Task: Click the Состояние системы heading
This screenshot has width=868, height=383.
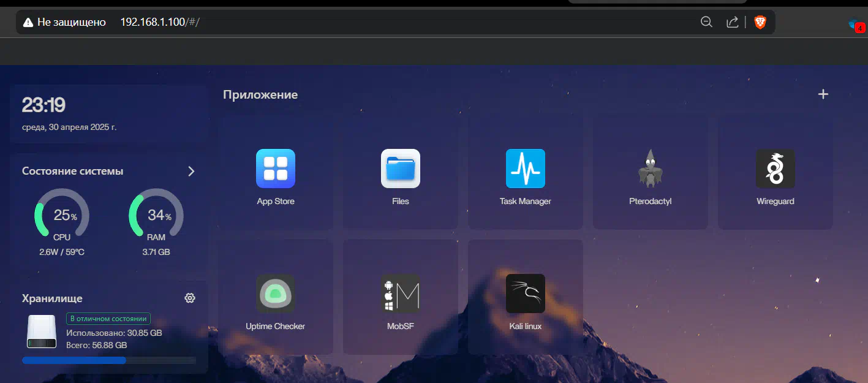Action: tap(72, 171)
